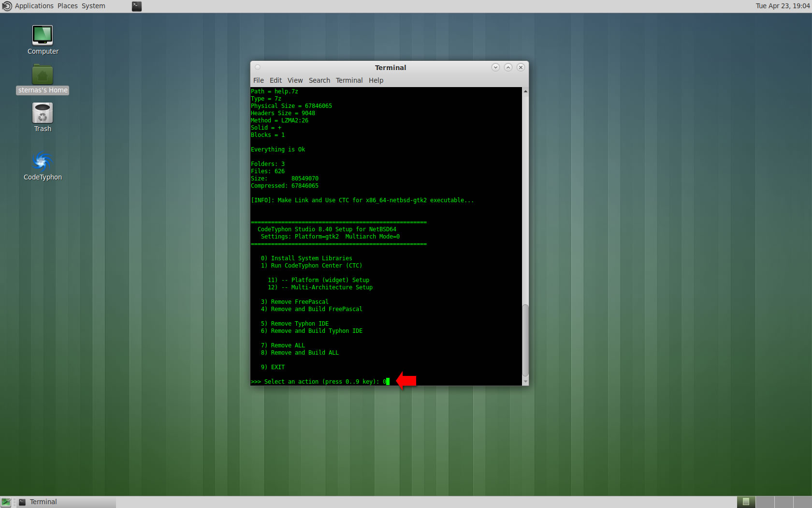The height and width of the screenshot is (508, 812).
Task: Click the Terminal scrollbar thumb
Action: tap(525, 340)
